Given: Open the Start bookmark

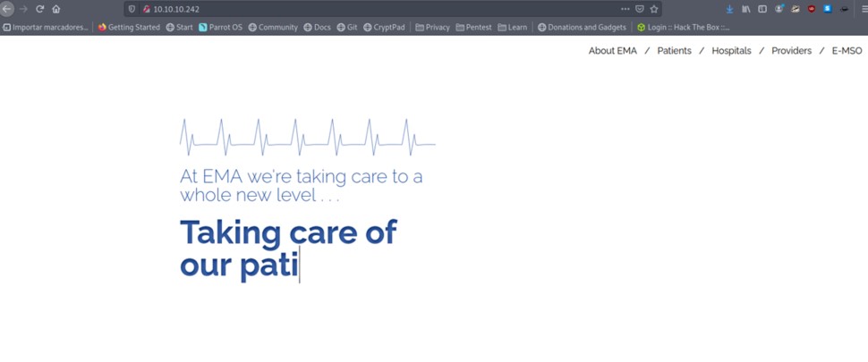Looking at the screenshot, I should click(180, 27).
